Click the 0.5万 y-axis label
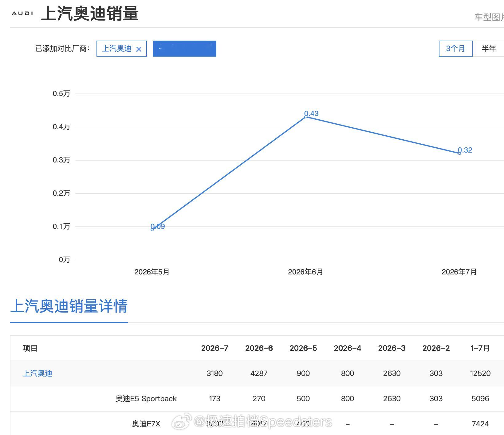 pyautogui.click(x=61, y=94)
